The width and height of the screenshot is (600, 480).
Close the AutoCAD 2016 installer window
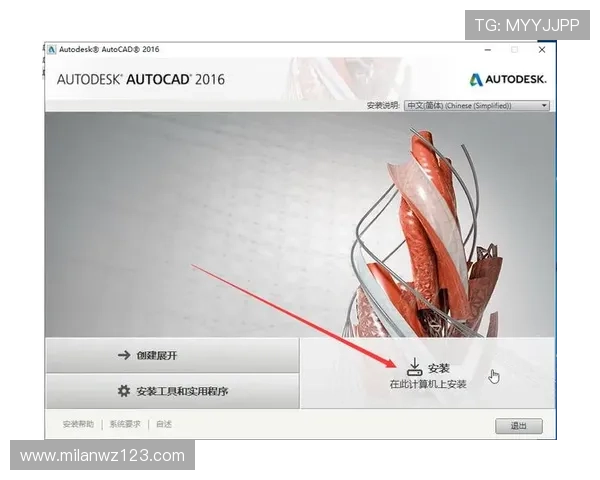[542, 49]
